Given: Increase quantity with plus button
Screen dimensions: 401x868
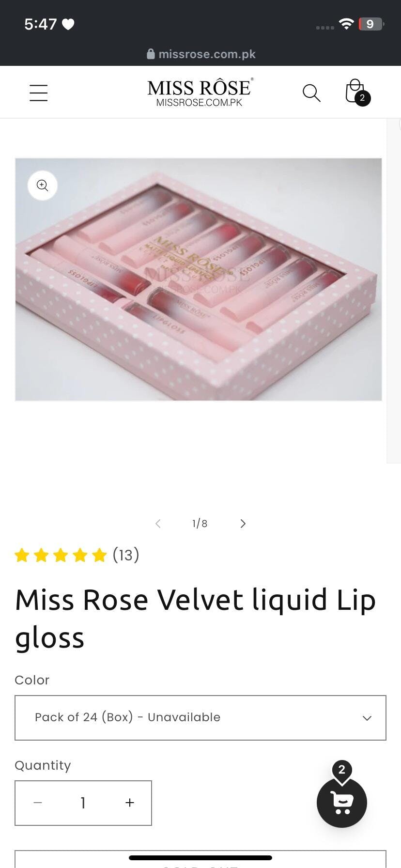Looking at the screenshot, I should [x=129, y=803].
